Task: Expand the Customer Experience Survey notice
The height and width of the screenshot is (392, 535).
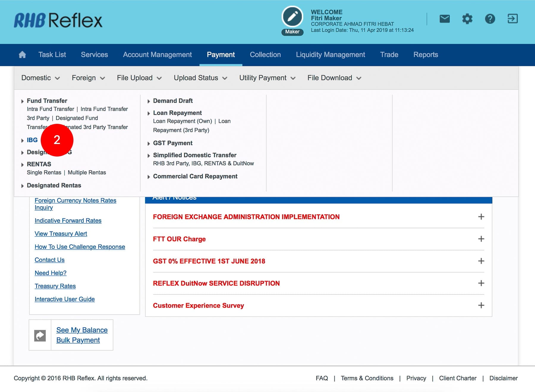Action: (x=481, y=305)
